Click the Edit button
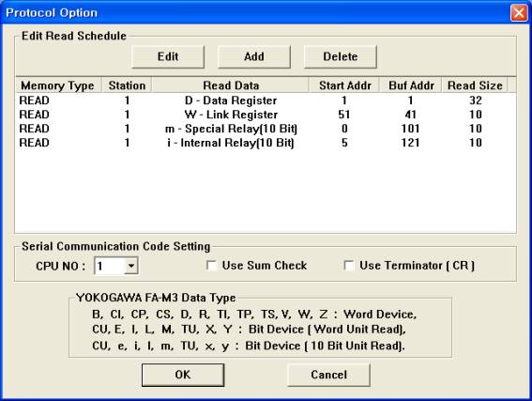Viewport: 532px width, 401px height. (x=168, y=56)
